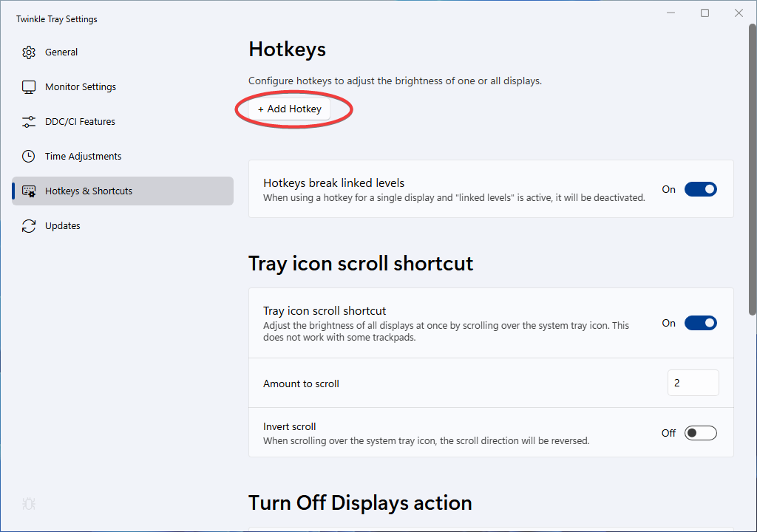Screen dimensions: 757x532
Task: Disable Hotkeys break linked levels toggle
Action: (700, 189)
